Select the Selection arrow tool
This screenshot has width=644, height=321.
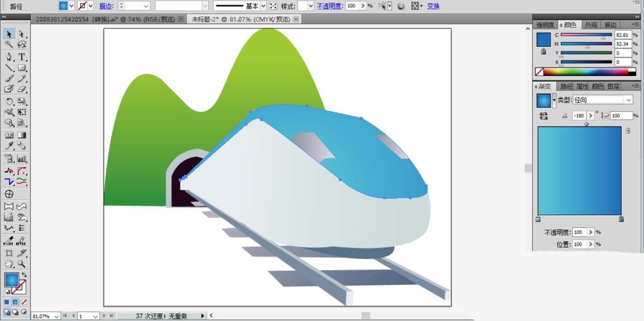click(9, 33)
